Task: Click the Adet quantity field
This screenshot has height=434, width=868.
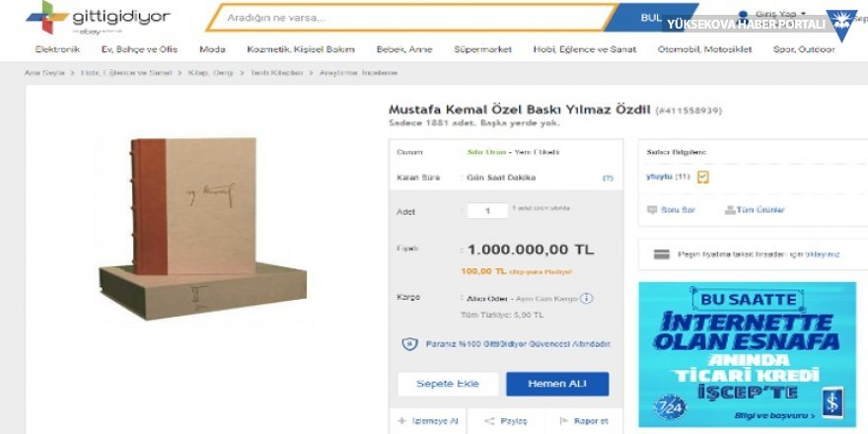Action: (x=487, y=210)
